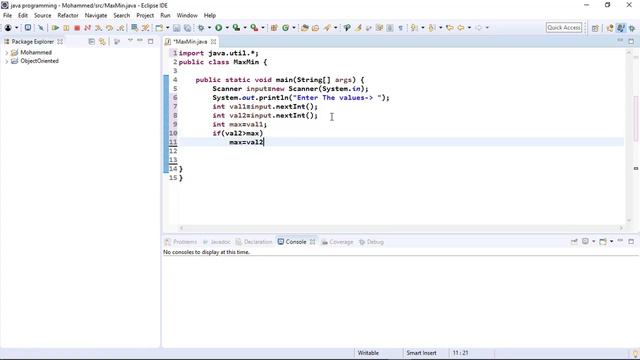
Task: Click the Save toolbar icon
Action: coord(176,28)
